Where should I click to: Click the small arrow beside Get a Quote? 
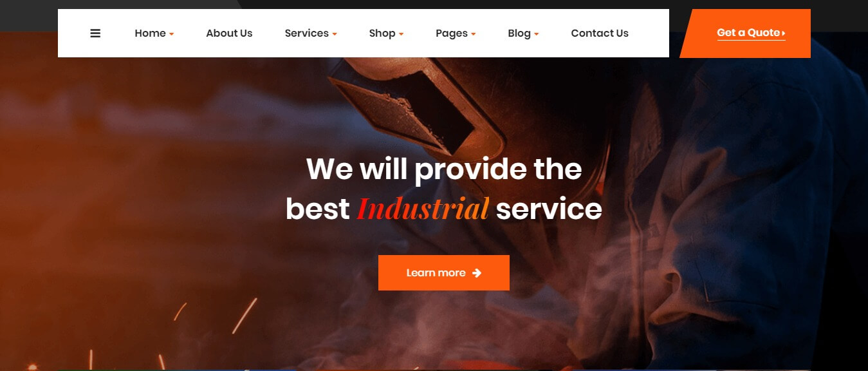pyautogui.click(x=783, y=33)
